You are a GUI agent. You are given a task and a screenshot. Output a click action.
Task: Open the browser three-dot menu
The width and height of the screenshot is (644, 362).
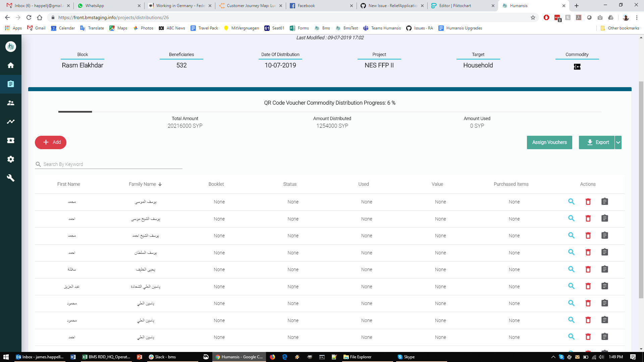point(637,17)
